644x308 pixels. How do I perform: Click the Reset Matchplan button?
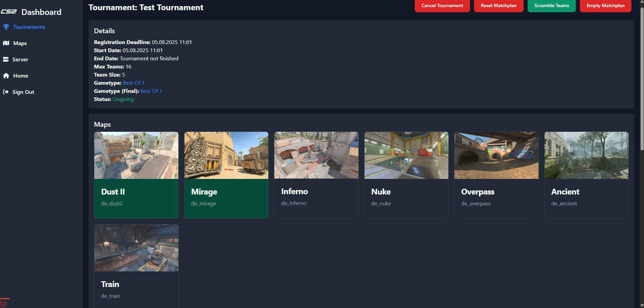499,5
